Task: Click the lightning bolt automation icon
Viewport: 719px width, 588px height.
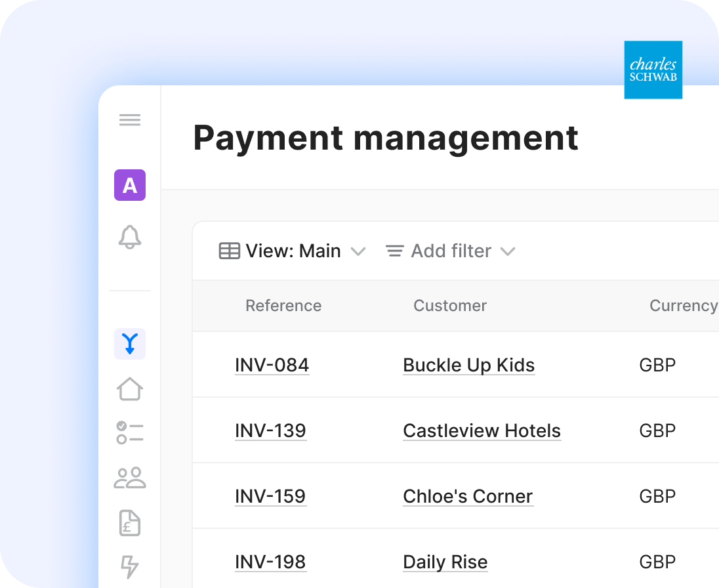Action: tap(129, 566)
